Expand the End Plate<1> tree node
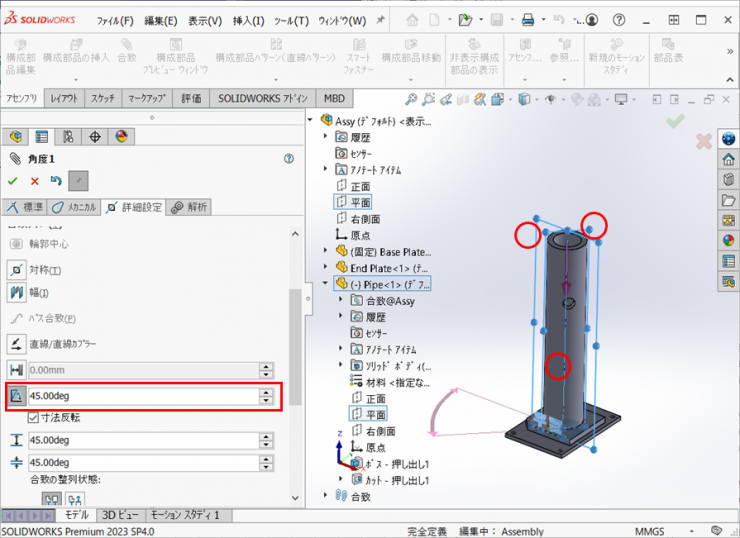Viewport: 740px width, 538px height. tap(326, 268)
